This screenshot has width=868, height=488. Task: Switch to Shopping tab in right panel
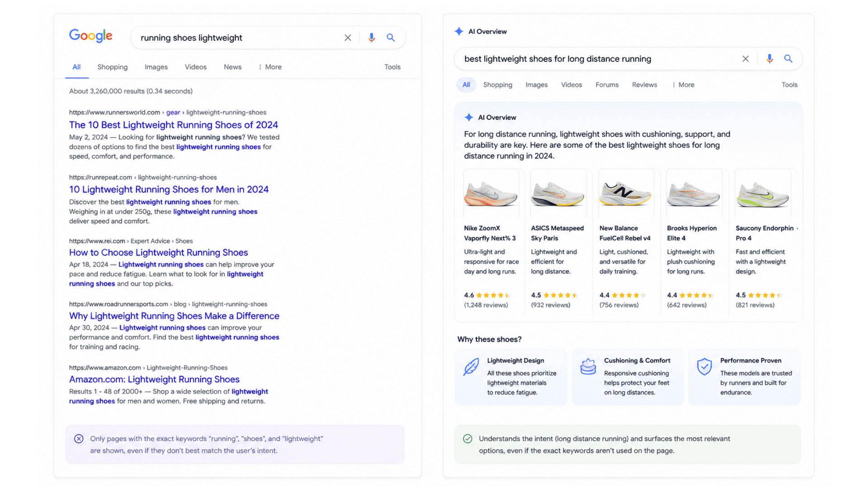pos(498,85)
